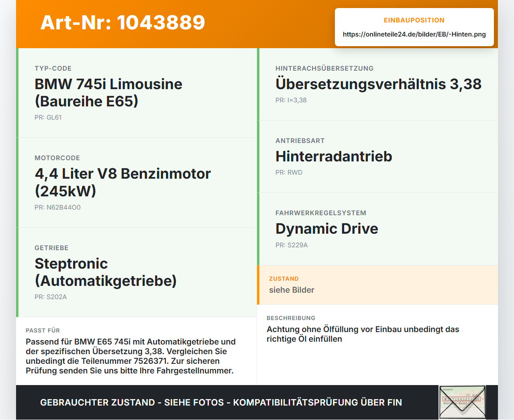
Task: Select the Dynamic Drive text
Action: coord(327,228)
